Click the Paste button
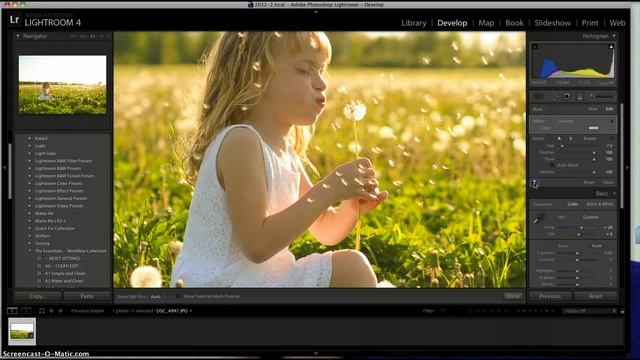The image size is (640, 360). tap(87, 296)
